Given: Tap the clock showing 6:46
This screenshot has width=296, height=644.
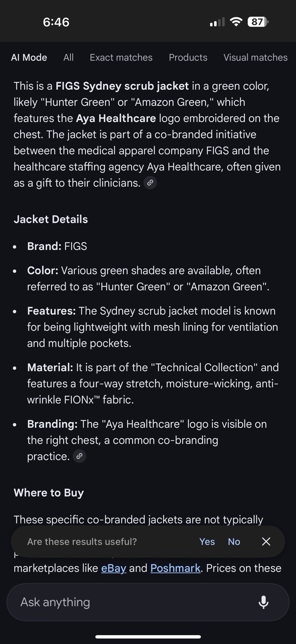Looking at the screenshot, I should (56, 22).
